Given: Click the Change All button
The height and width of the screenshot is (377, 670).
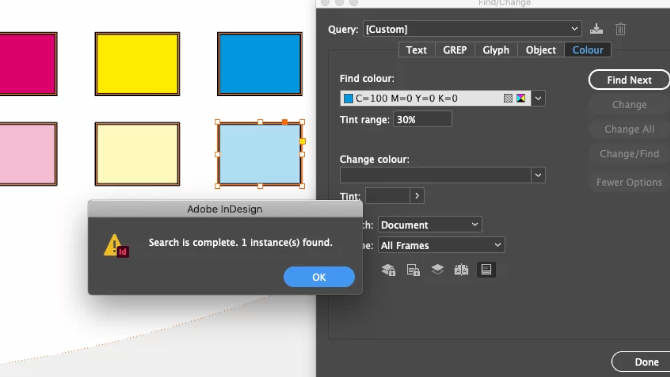Looking at the screenshot, I should (629, 130).
